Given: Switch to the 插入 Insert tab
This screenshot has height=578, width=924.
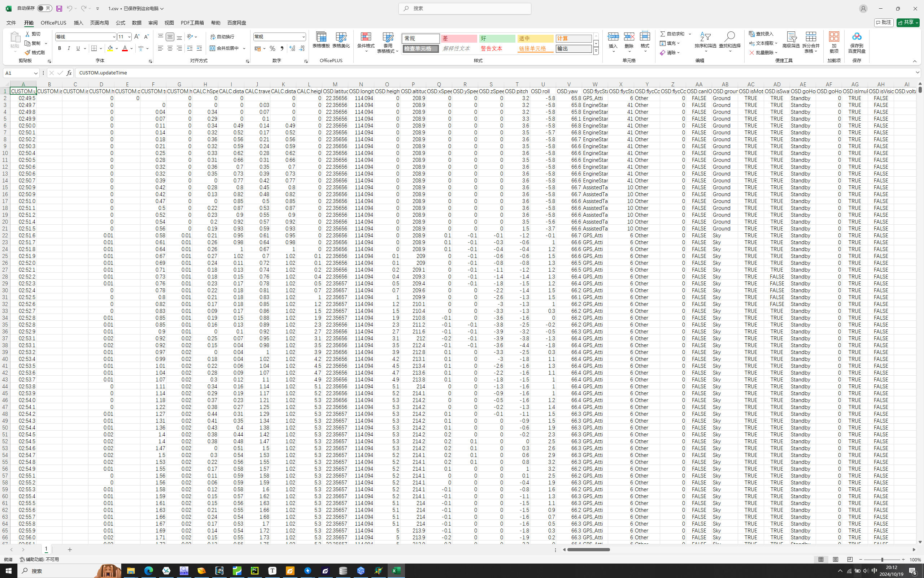Looking at the screenshot, I should pyautogui.click(x=78, y=23).
